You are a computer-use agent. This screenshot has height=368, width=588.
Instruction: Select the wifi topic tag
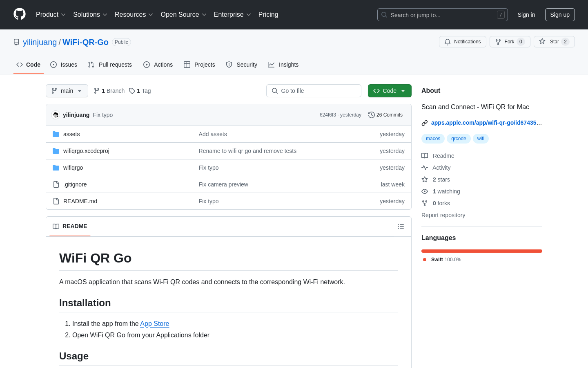pos(481,139)
